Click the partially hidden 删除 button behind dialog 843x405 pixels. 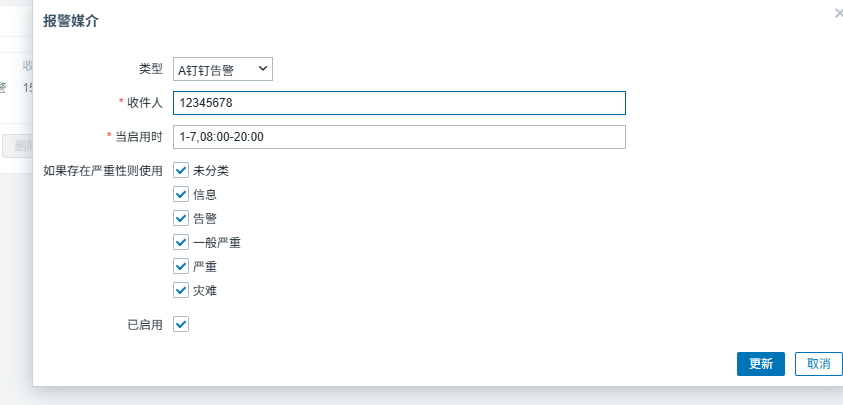click(18, 145)
